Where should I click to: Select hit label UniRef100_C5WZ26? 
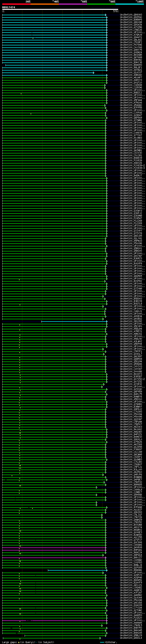[x=131, y=30]
